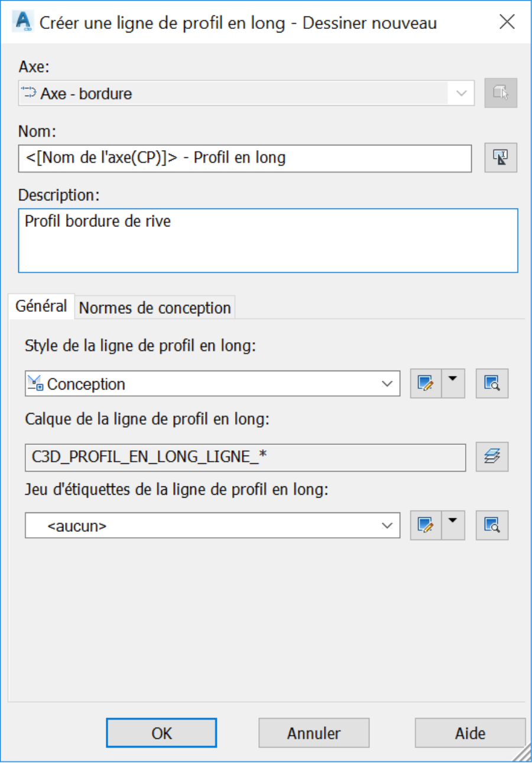Edit the current profile style icon
The height and width of the screenshot is (763, 532).
click(x=426, y=384)
